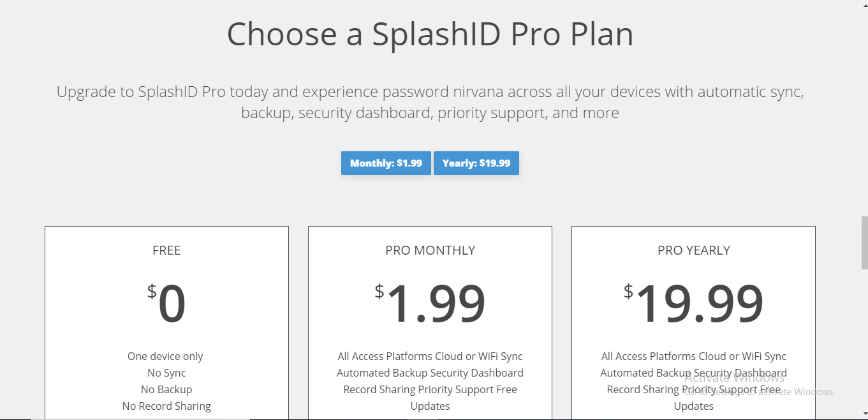The image size is (868, 420).
Task: Select the large $1.99 price figure
Action: (x=430, y=304)
